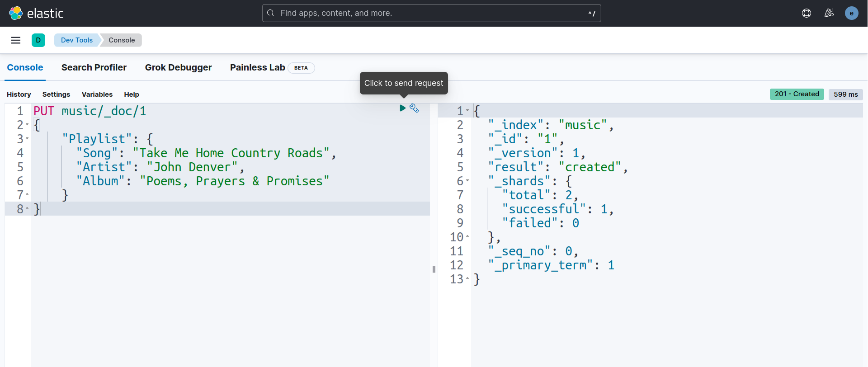Collapse the _shards object in response

(467, 181)
